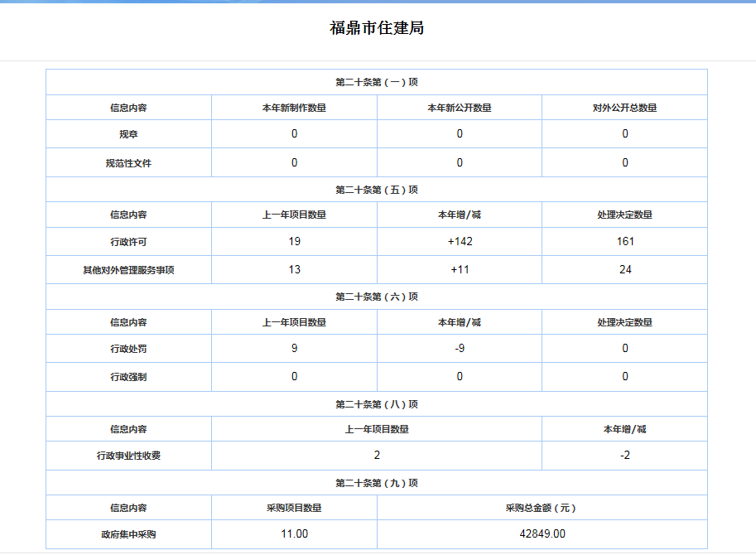Click the 行政事业性收费 row label
Screen dimensions: 756x555
(128, 456)
